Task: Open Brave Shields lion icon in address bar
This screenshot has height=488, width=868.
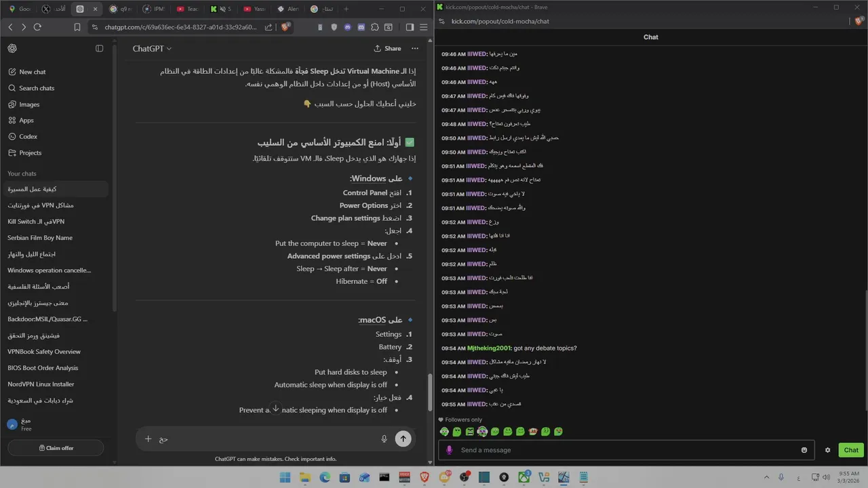Action: [x=285, y=26]
